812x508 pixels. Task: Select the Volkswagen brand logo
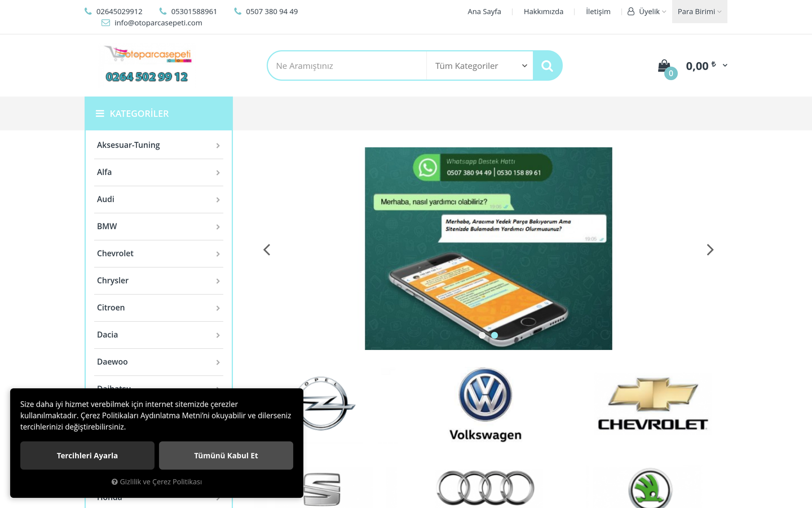(486, 404)
